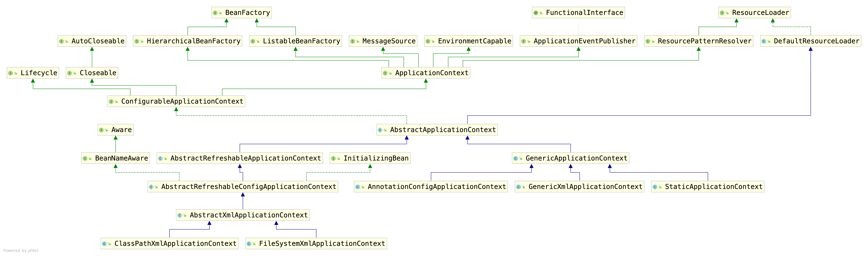Select the ApplicationContext node
Screen dimensions: 868x256
click(426, 73)
